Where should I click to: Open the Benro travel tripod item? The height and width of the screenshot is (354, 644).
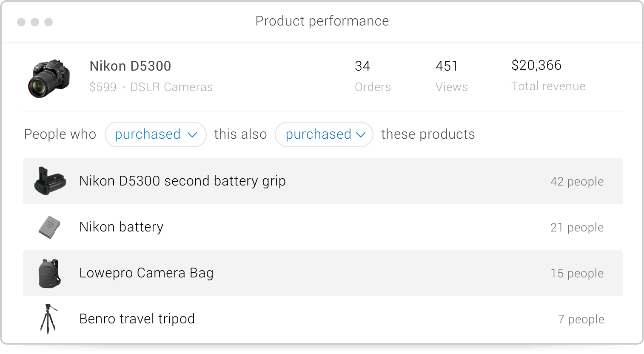click(323, 319)
